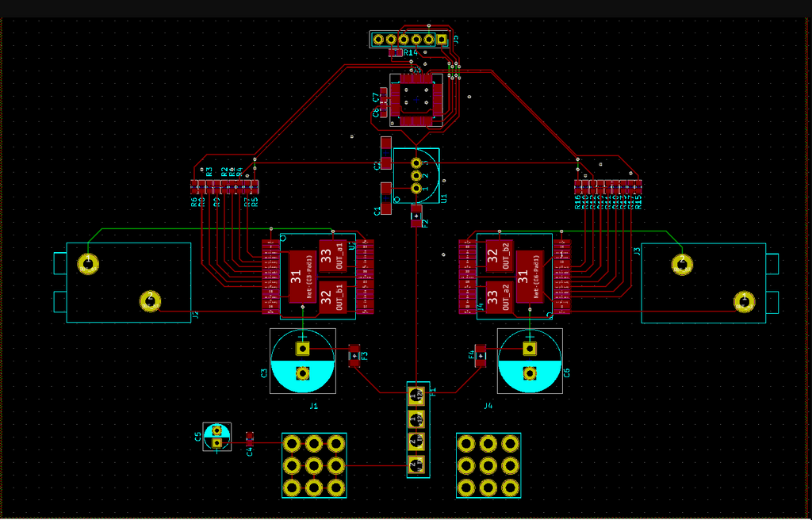Click the square pad of capacitor C3

coord(302,349)
